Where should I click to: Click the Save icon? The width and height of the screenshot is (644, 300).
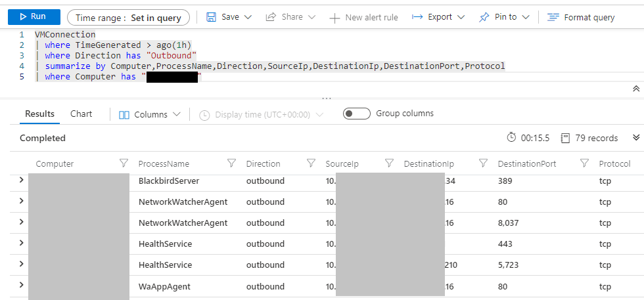212,17
